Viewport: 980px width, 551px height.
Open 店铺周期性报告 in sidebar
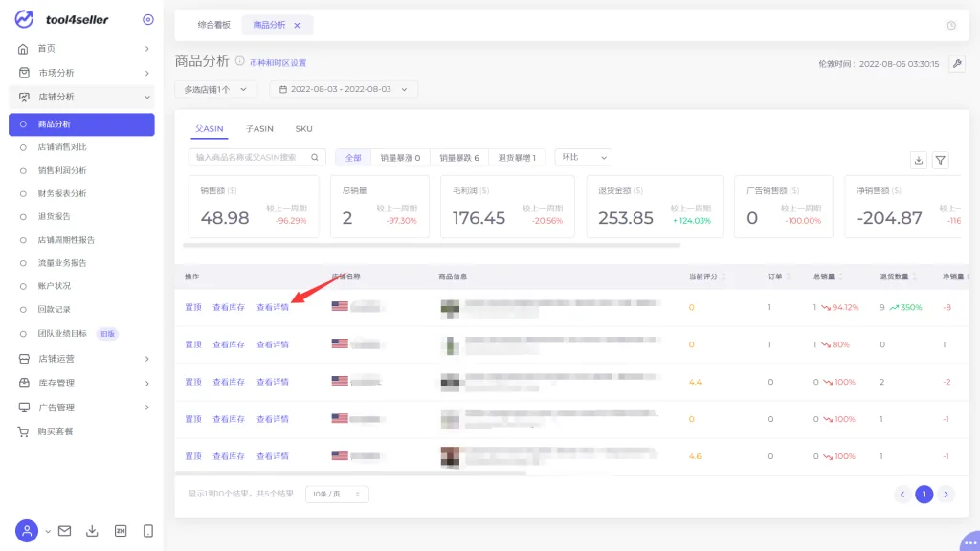(x=66, y=240)
